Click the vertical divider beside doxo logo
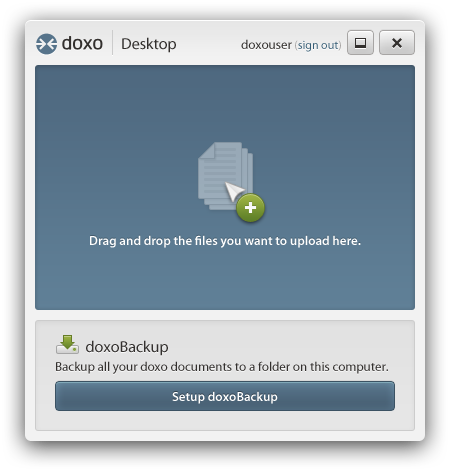Screen dimensions: 451x473 pos(112,42)
